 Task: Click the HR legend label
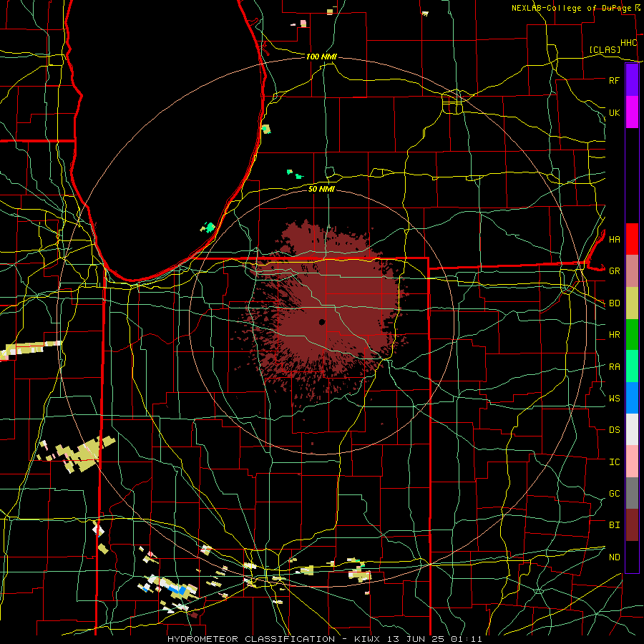pyautogui.click(x=614, y=335)
